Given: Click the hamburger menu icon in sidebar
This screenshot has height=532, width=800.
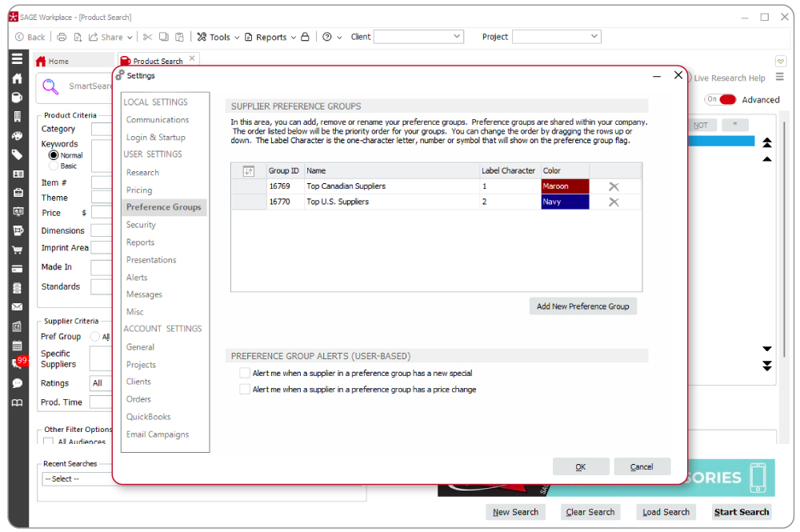Looking at the screenshot, I should click(17, 59).
